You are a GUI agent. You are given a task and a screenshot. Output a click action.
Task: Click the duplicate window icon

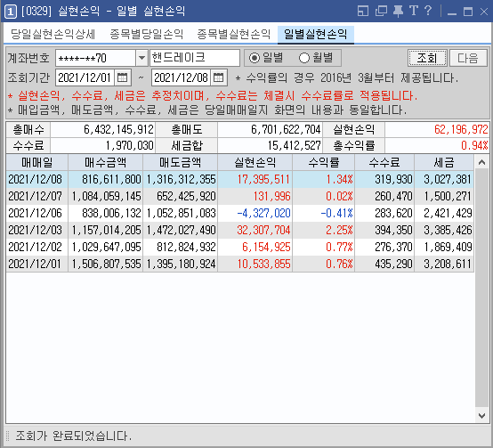[x=381, y=11]
